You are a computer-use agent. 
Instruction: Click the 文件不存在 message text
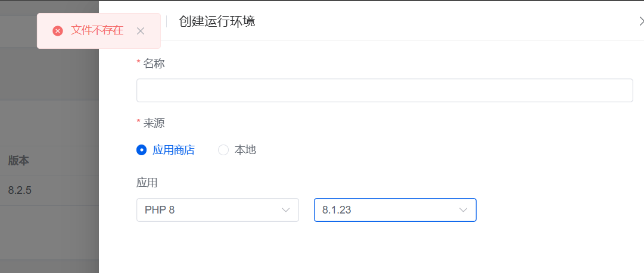(x=97, y=30)
